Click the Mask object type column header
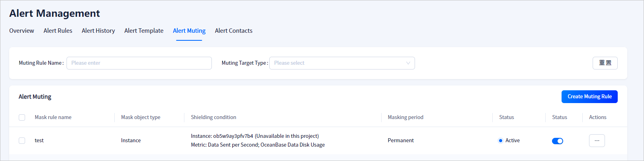The height and width of the screenshot is (161, 644). tap(141, 117)
